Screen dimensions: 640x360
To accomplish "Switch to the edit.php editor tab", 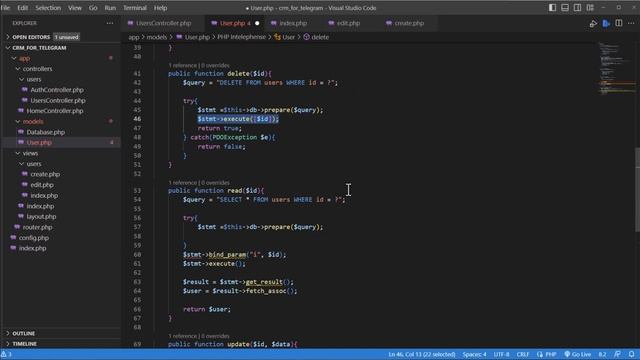I will [x=348, y=23].
